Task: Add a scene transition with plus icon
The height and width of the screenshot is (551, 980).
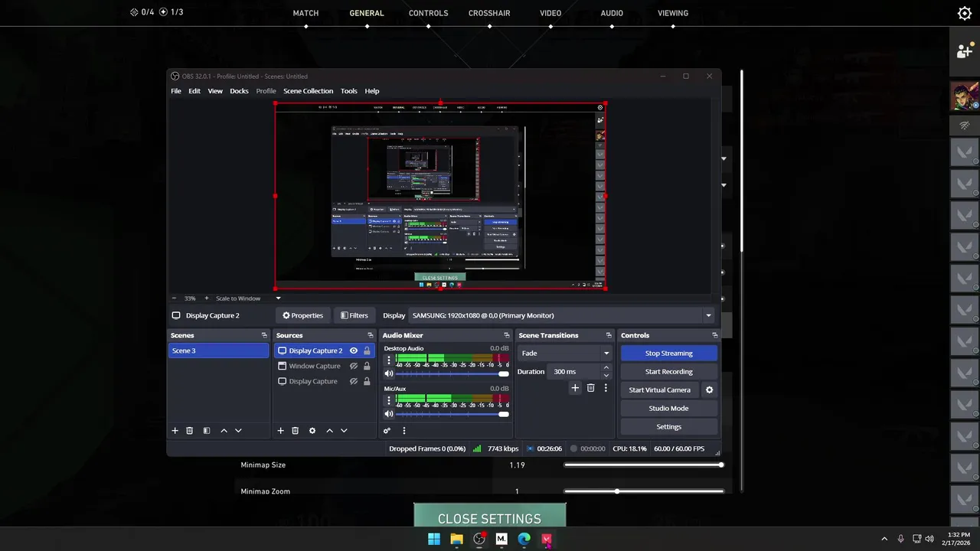Action: (x=575, y=388)
